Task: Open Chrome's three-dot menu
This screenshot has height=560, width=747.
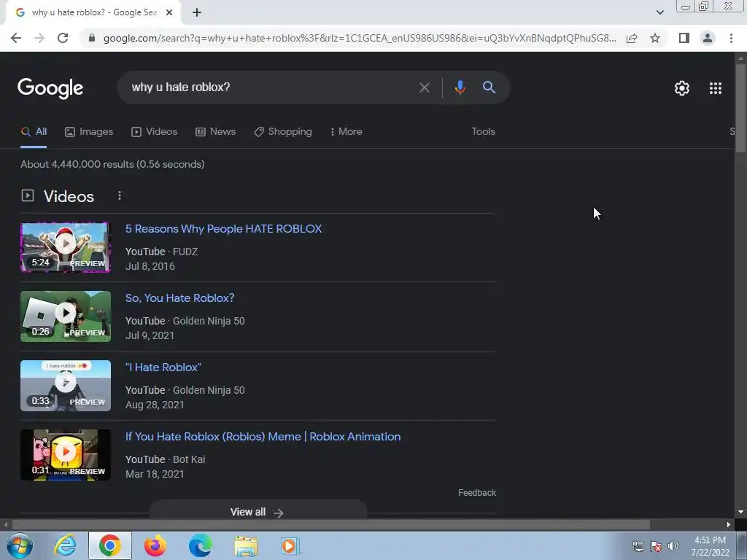Action: (731, 38)
